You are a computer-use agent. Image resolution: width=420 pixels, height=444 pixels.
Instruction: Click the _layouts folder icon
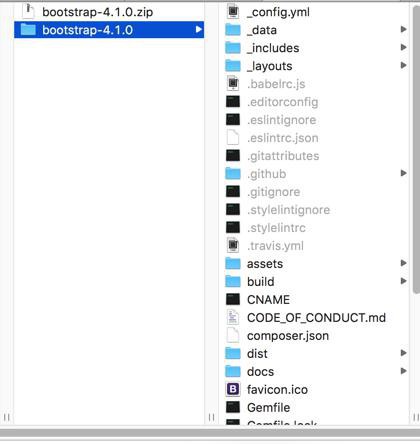(233, 66)
